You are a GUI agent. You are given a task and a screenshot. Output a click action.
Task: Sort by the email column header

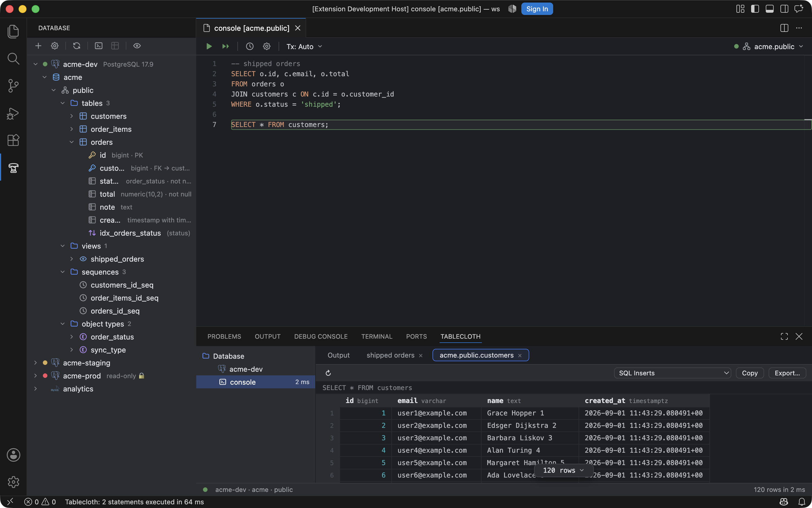pyautogui.click(x=436, y=401)
